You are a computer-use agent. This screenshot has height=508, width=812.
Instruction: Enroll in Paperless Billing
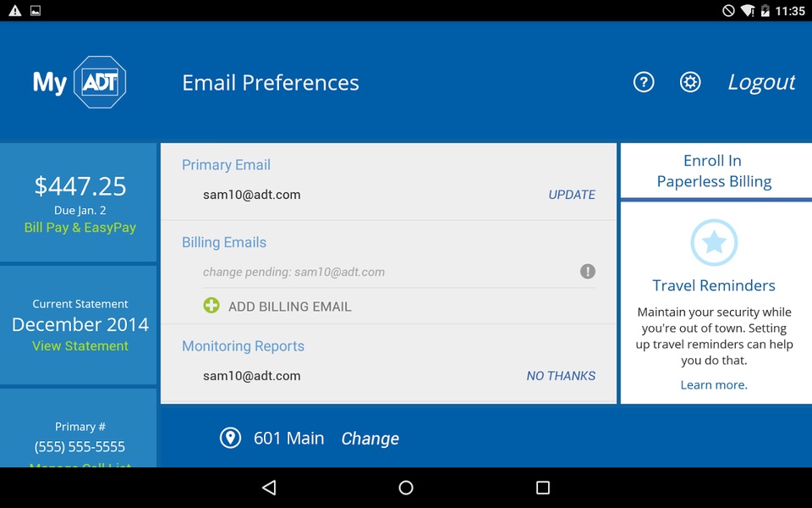(x=714, y=171)
